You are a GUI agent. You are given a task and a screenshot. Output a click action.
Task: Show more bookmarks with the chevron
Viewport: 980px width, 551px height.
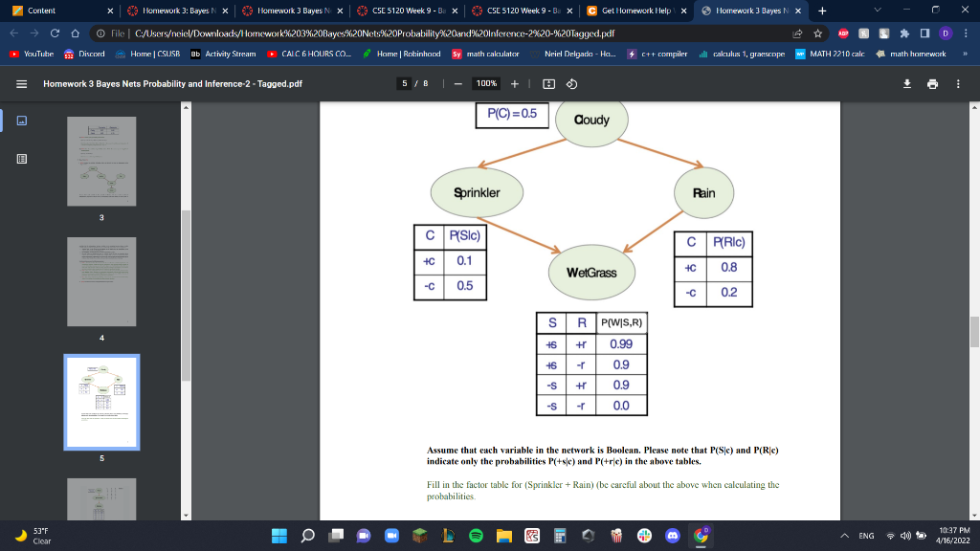pos(966,54)
